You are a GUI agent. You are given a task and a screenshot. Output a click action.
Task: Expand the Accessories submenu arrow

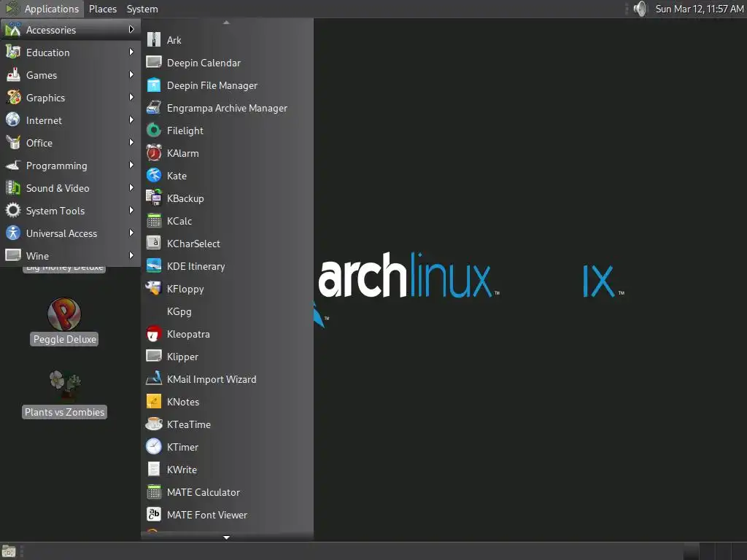click(131, 29)
